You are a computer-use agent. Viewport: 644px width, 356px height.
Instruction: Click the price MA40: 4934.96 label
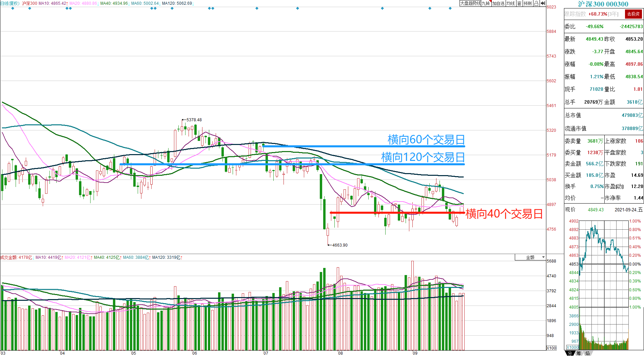point(115,3)
